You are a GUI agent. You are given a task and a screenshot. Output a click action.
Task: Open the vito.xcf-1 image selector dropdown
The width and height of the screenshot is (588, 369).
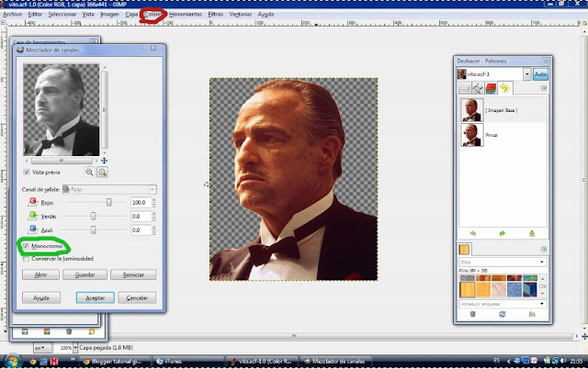(526, 73)
